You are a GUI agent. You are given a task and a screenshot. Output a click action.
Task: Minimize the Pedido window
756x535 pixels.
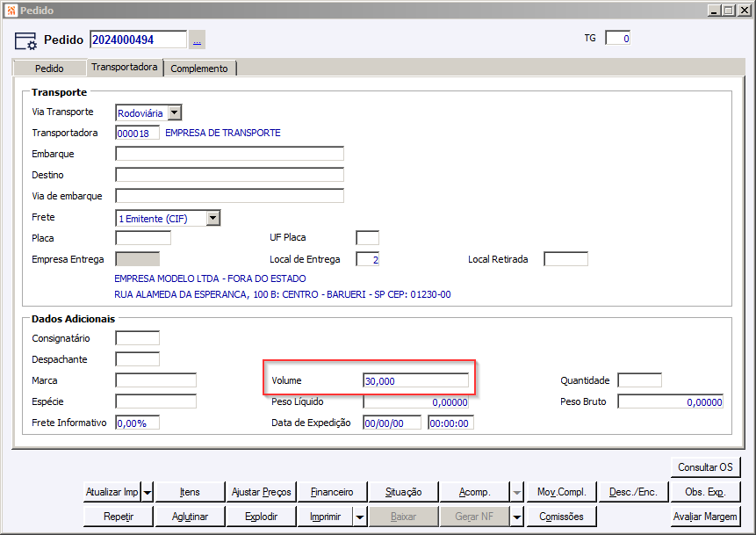coord(715,11)
